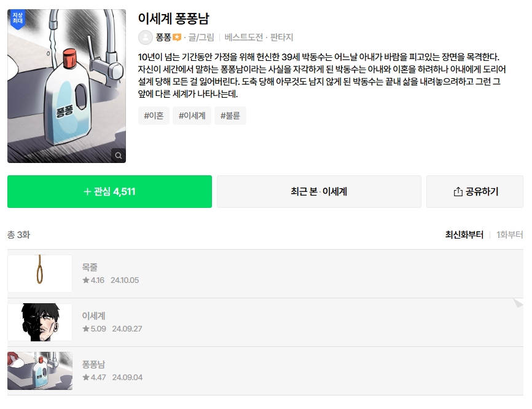The height and width of the screenshot is (409, 532).
Task: Sort episodes by 1화부터
Action: [x=509, y=234]
